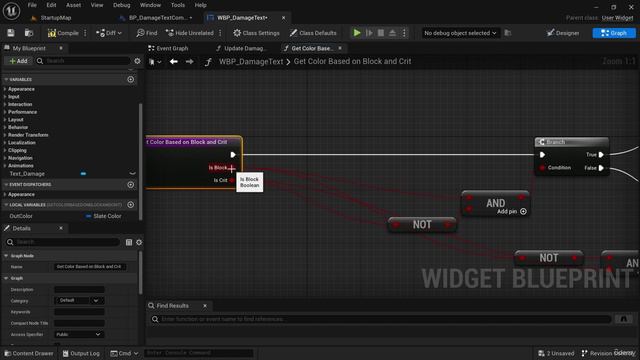Start Play in editor
Viewport: 640px width, 360px height.
(x=357, y=33)
